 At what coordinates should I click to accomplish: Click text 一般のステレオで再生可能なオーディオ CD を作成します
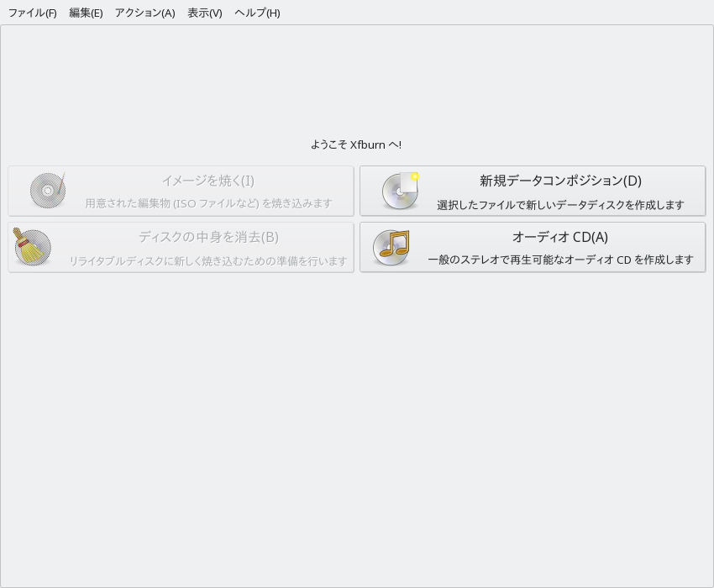[560, 260]
